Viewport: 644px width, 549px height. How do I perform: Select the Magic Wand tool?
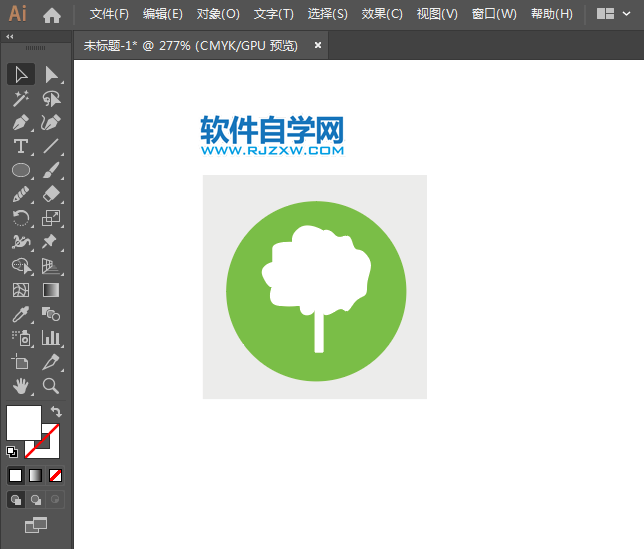[20, 98]
